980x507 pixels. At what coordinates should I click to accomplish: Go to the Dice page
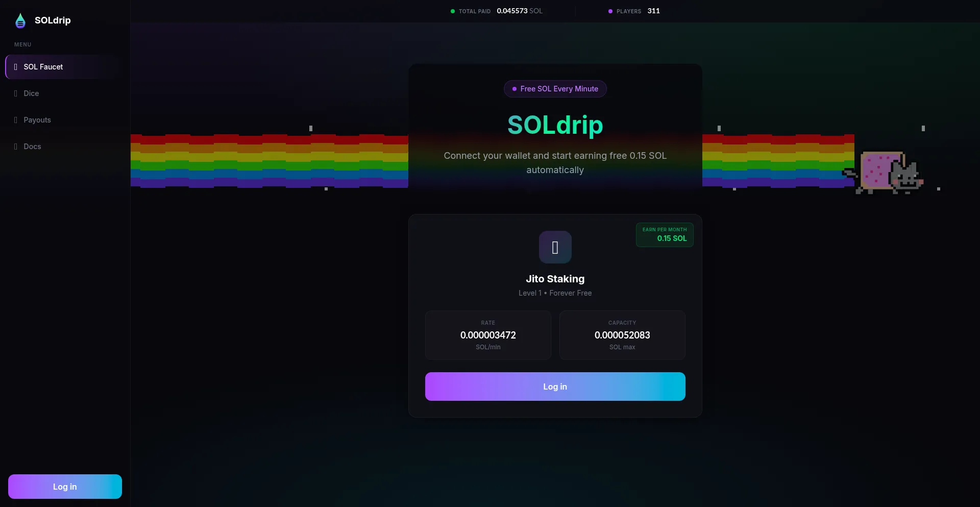(65, 93)
